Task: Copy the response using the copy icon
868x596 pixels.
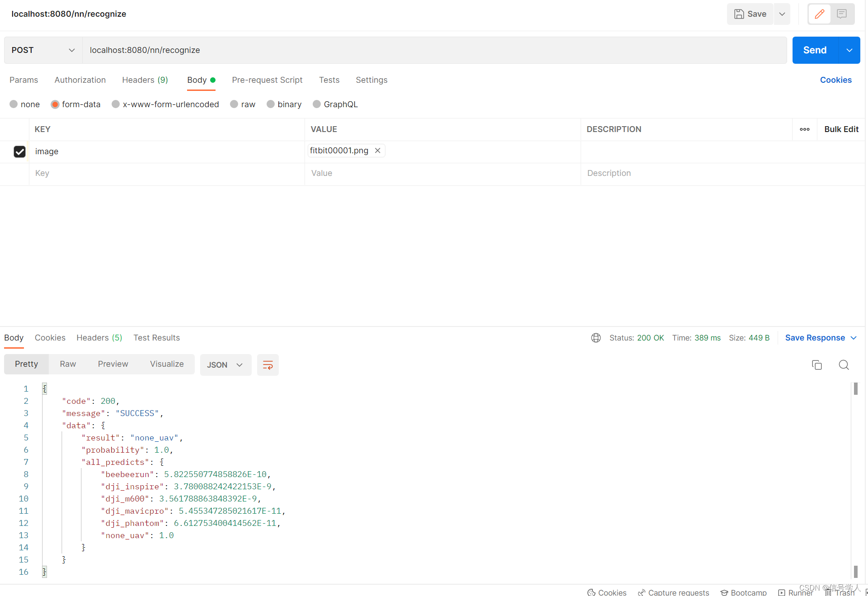Action: click(816, 365)
